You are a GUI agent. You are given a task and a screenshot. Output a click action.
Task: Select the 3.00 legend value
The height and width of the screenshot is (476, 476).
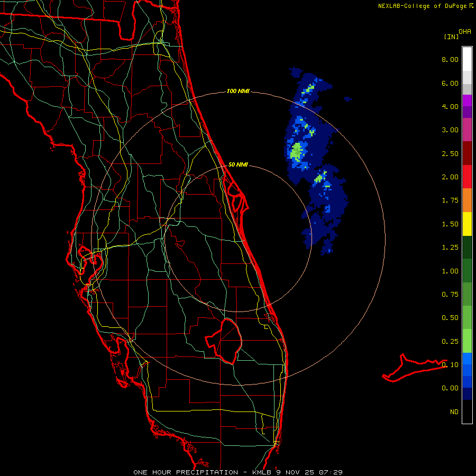coord(450,130)
